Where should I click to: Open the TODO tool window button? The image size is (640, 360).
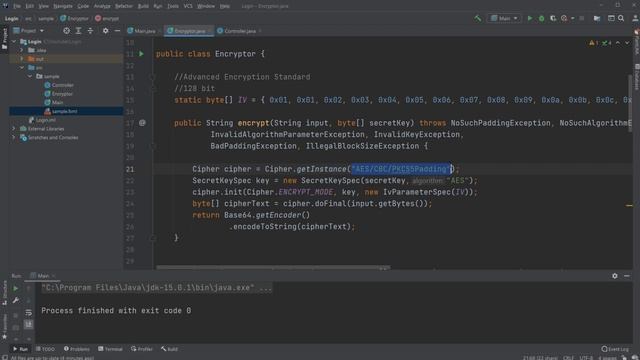(45, 349)
